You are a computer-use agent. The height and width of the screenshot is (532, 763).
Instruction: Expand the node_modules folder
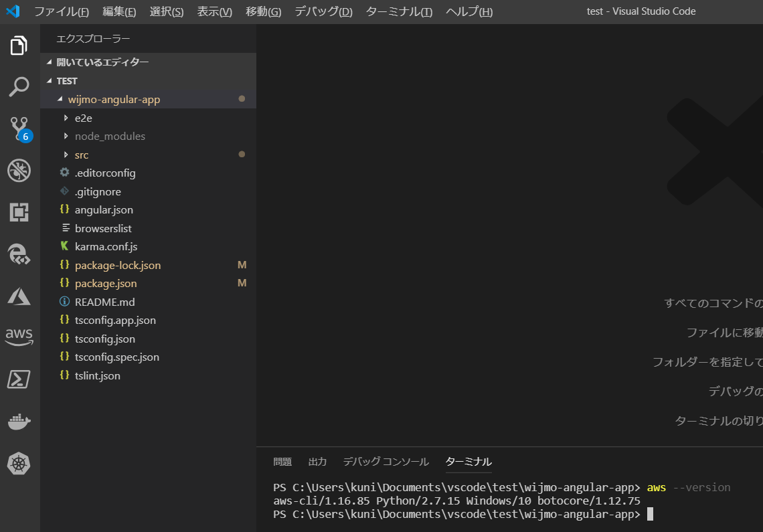point(66,137)
